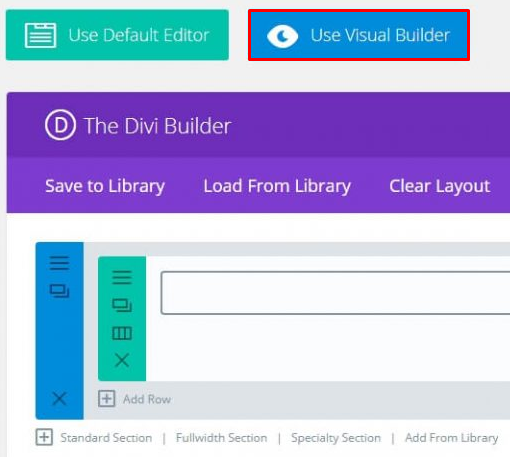Click The Divi Builder title text
The image size is (510, 457).
[x=158, y=126]
